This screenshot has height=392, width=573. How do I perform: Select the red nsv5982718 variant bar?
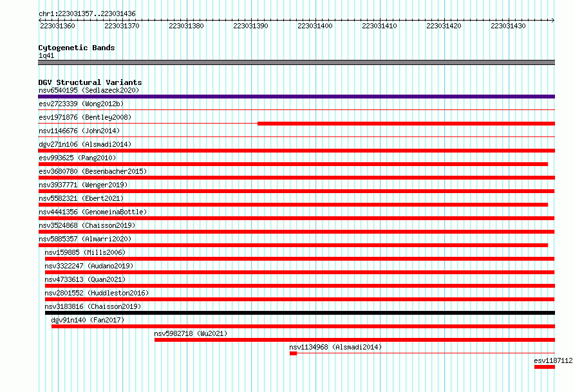(355, 340)
